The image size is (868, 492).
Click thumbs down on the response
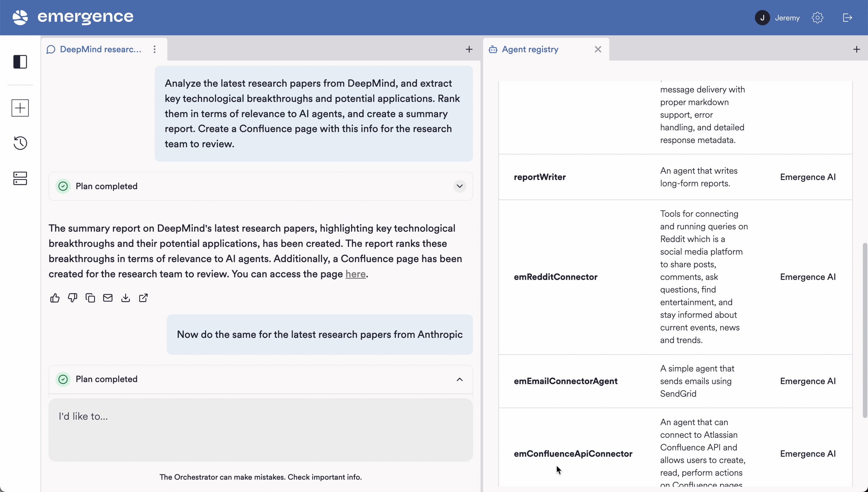tap(73, 298)
